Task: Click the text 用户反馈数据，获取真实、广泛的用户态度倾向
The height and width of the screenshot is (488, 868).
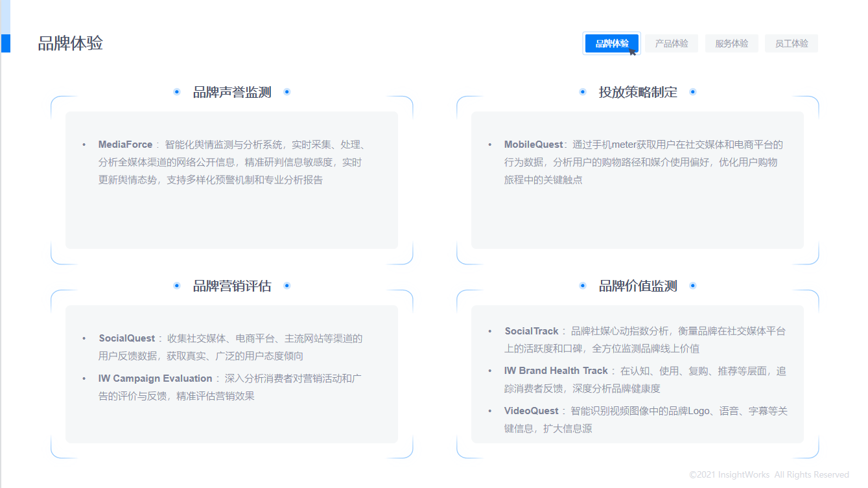Action: 201,356
